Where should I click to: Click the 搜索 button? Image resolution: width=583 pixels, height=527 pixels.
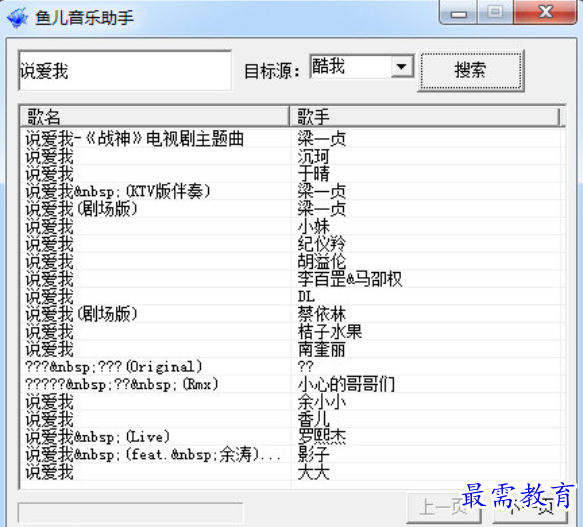[x=471, y=71]
